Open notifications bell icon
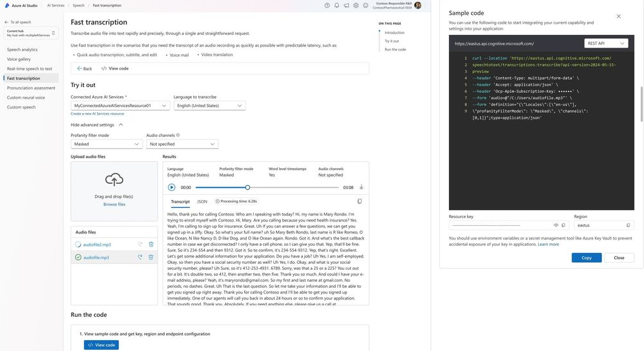 click(337, 5)
